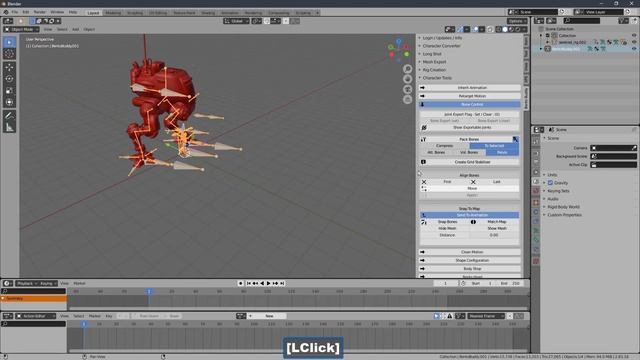Open the File menu
Screen dimensions: 640x360
[15, 12]
